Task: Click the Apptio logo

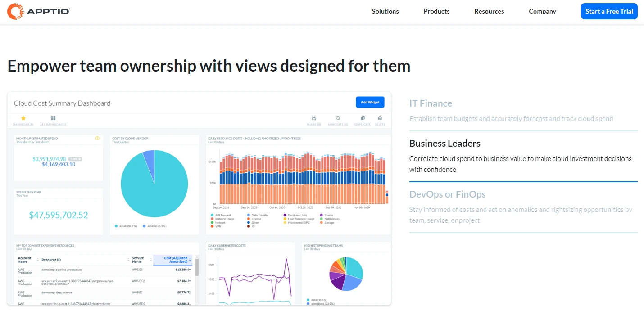Action: coord(38,11)
